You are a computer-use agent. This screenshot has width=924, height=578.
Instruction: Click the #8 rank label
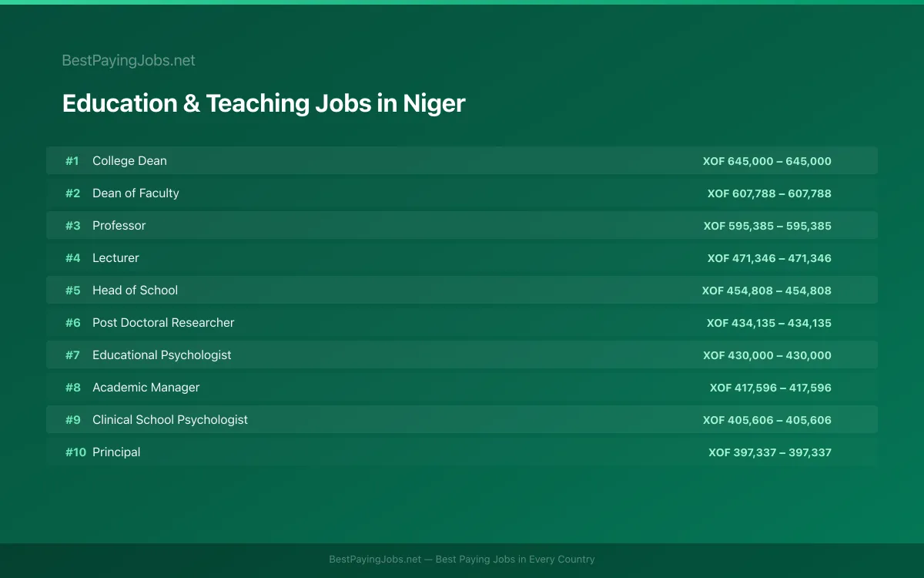point(72,388)
